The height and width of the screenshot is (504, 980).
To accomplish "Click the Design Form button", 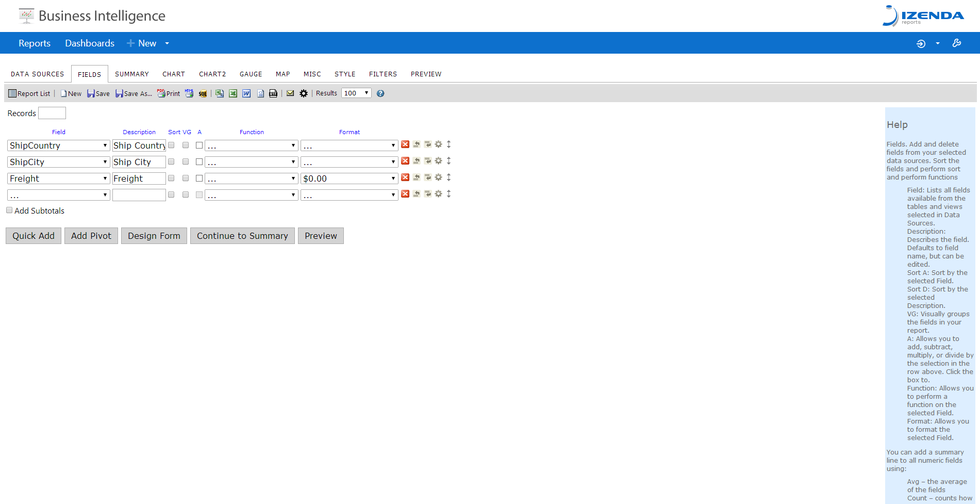I will tap(154, 236).
